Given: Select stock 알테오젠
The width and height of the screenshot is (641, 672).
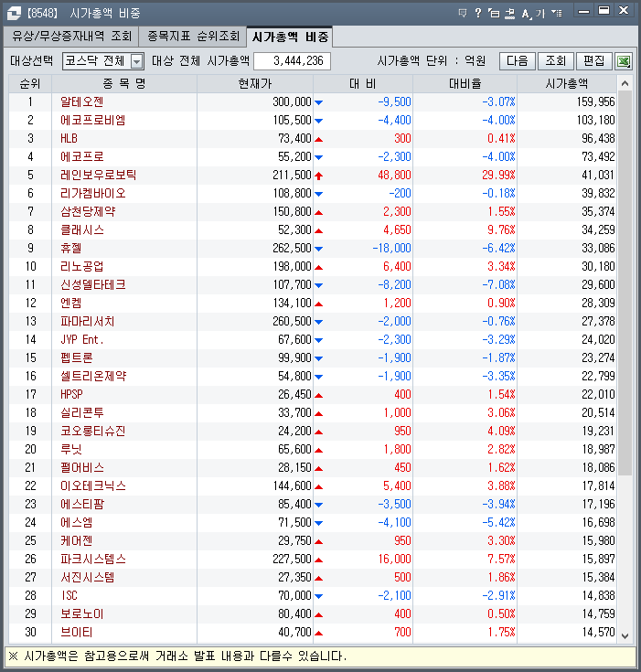Looking at the screenshot, I should [82, 102].
